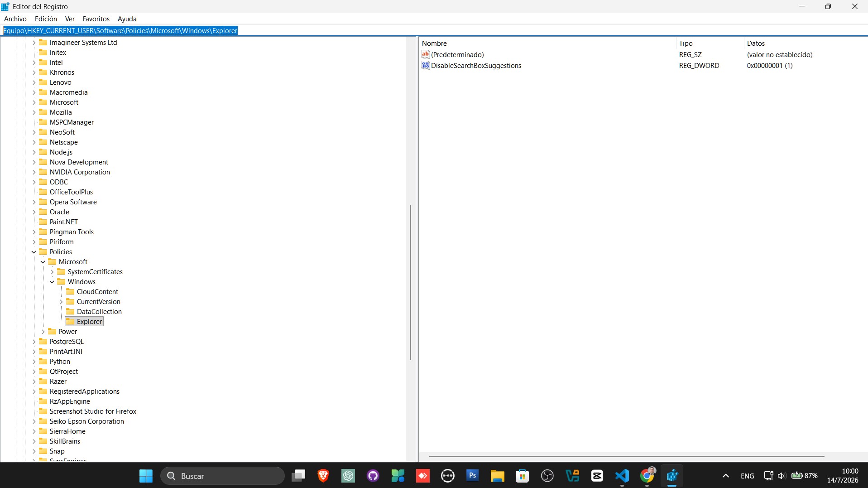This screenshot has width=868, height=488.
Task: Expand the Power key
Action: pyautogui.click(x=43, y=332)
